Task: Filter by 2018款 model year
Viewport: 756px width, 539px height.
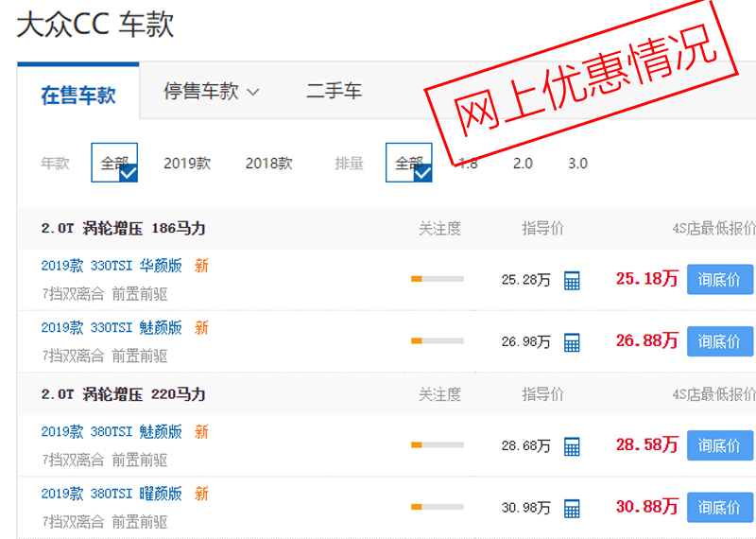Action: [x=269, y=163]
